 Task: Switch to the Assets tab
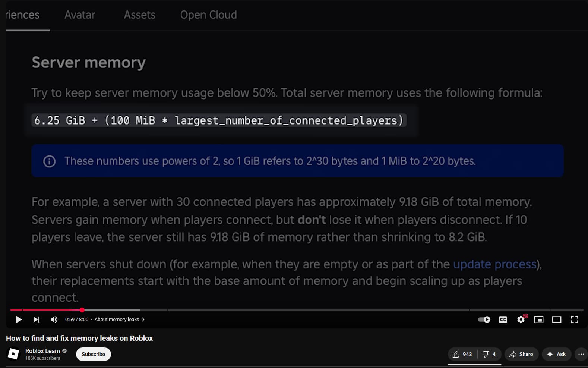(140, 15)
